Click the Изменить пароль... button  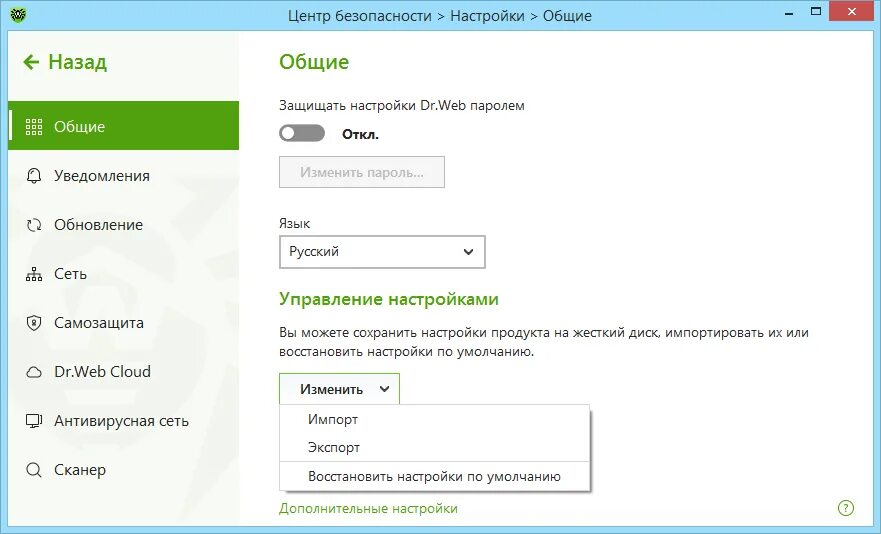[x=362, y=172]
